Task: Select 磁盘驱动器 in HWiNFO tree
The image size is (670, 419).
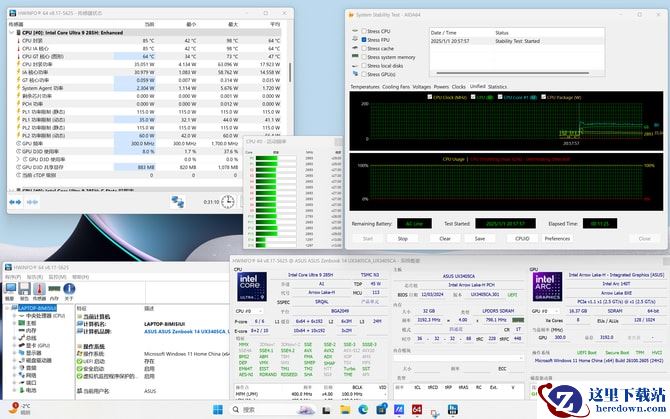Action: pos(39,360)
